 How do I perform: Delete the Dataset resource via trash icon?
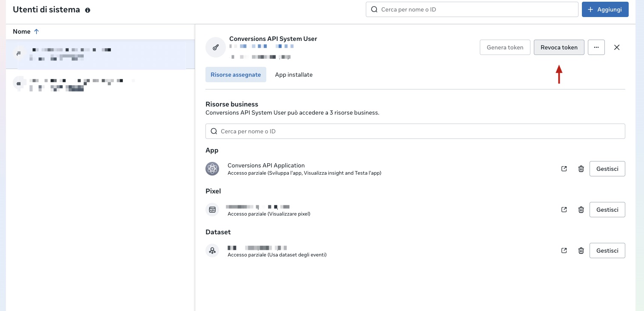pyautogui.click(x=581, y=251)
